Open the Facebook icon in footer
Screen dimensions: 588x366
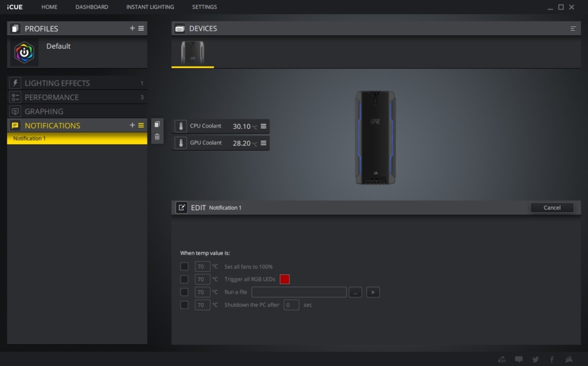coord(552,360)
